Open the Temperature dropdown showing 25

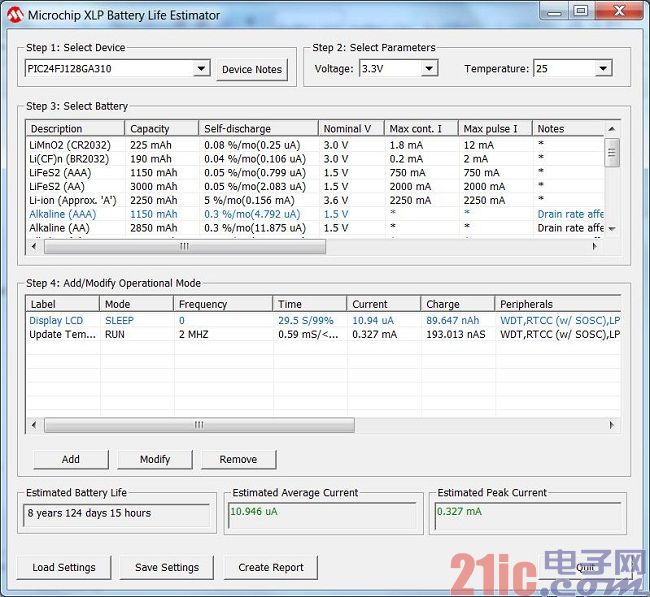pyautogui.click(x=572, y=68)
